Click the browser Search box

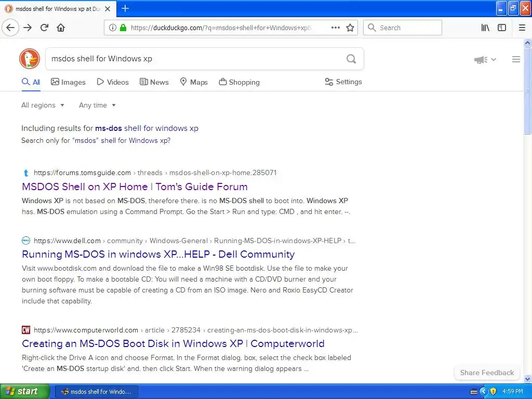tap(403, 28)
